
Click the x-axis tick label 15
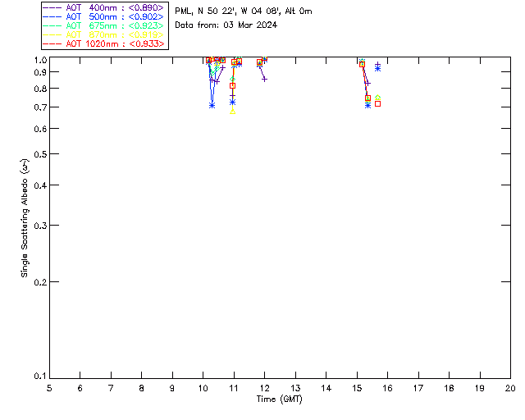(357, 388)
